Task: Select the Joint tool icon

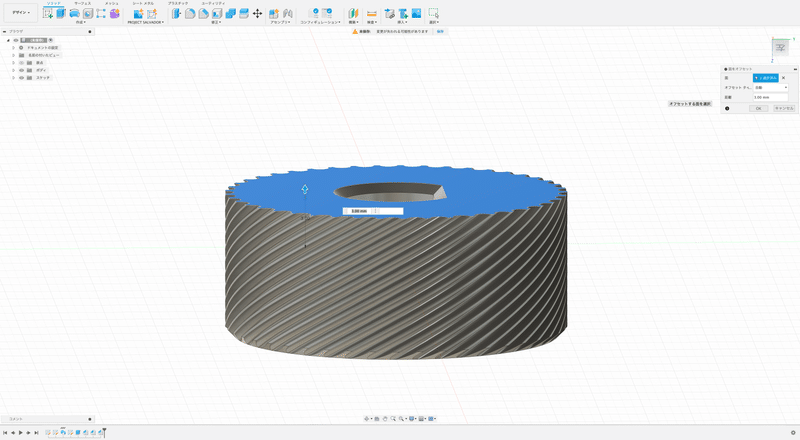Action: coord(288,14)
